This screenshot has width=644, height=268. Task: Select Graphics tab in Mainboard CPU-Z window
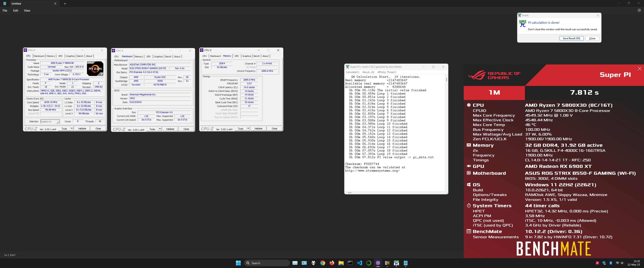158,56
